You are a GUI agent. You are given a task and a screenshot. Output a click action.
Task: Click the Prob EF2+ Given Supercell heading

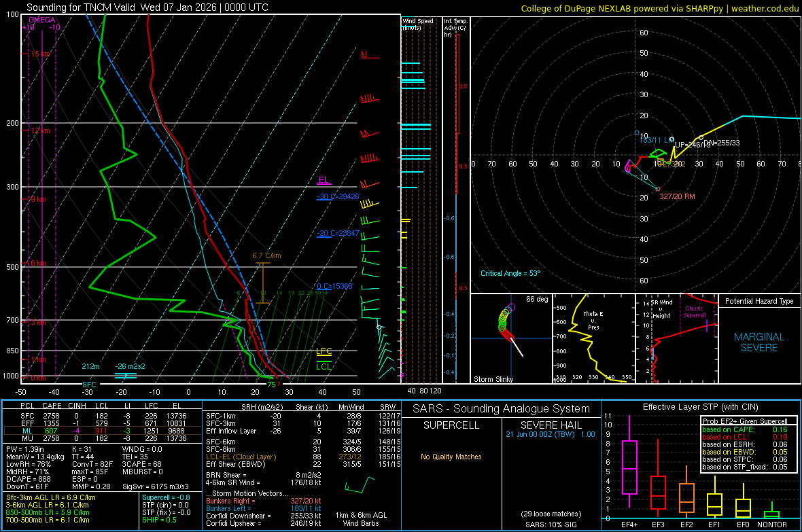(745, 421)
